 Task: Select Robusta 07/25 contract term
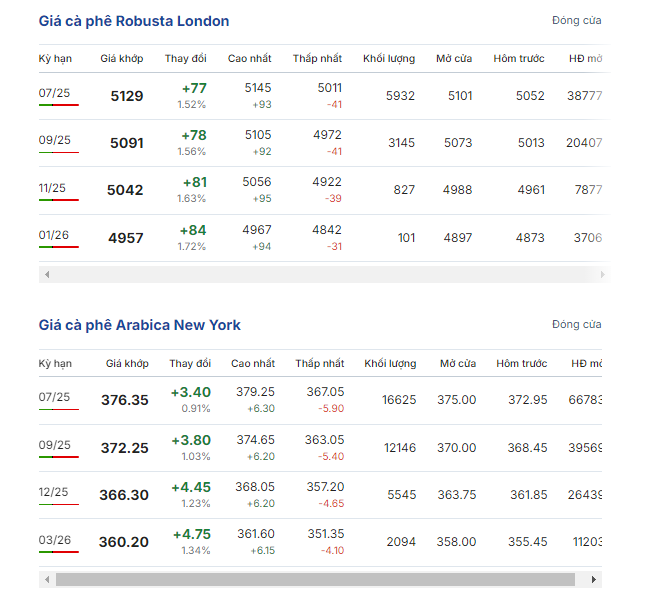[x=54, y=93]
